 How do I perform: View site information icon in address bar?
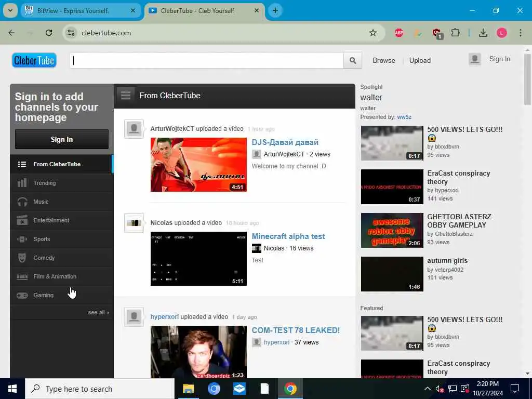(x=71, y=33)
